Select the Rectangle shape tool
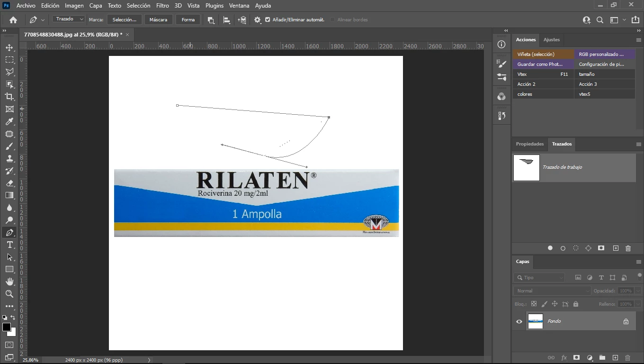 coord(9,269)
